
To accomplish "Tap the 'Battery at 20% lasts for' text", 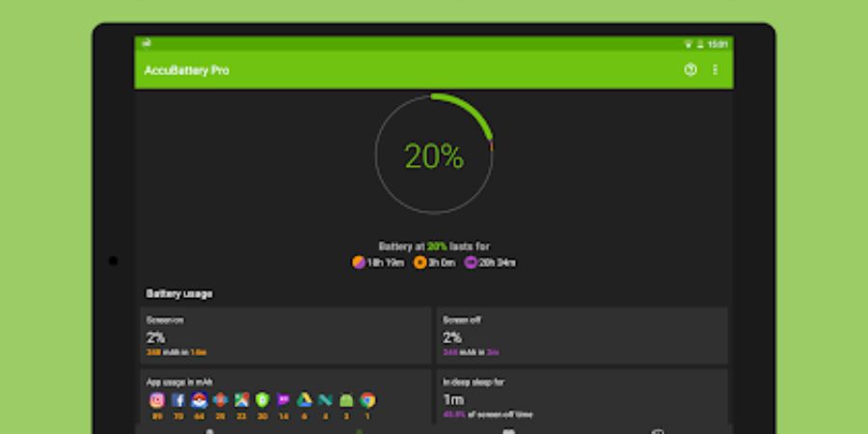I will 434,246.
